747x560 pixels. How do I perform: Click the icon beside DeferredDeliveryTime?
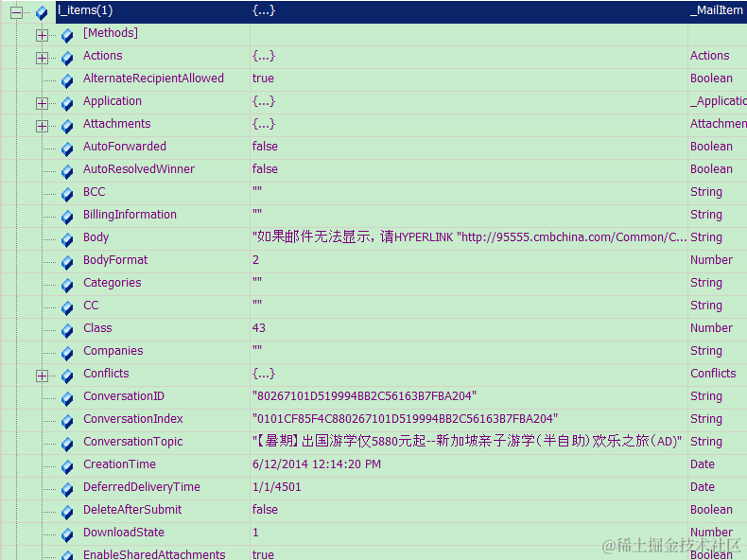(67, 490)
